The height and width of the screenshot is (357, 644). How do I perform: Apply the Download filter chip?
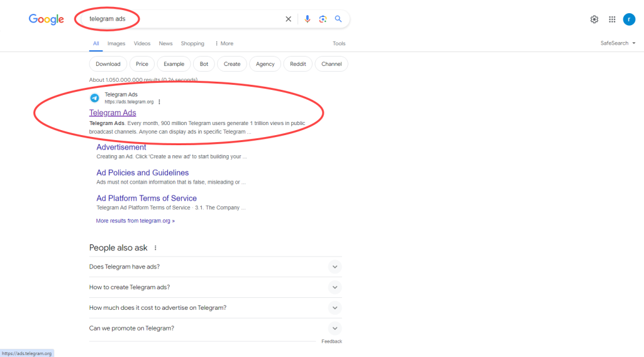[x=108, y=64]
